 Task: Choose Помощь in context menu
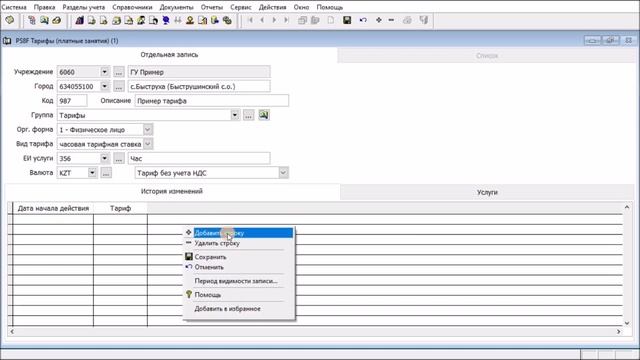point(239,295)
